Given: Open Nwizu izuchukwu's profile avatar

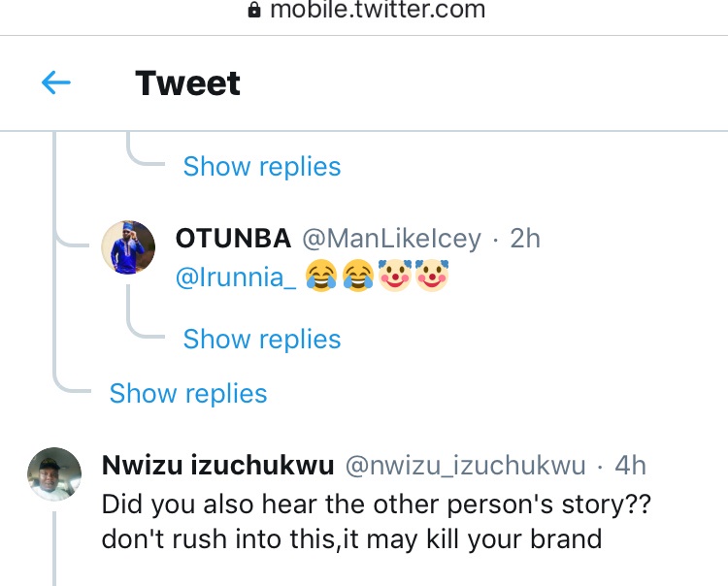Looking at the screenshot, I should [x=53, y=473].
